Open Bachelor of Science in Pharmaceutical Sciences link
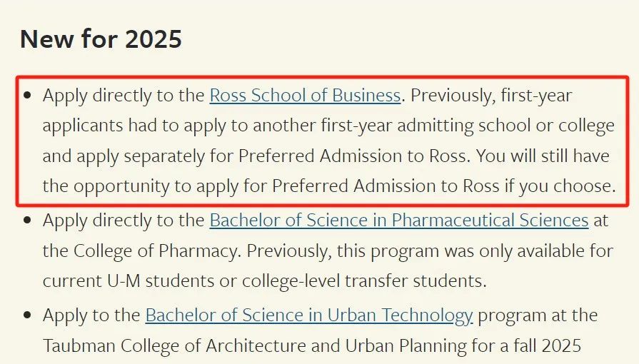The width and height of the screenshot is (639, 364). tap(399, 221)
